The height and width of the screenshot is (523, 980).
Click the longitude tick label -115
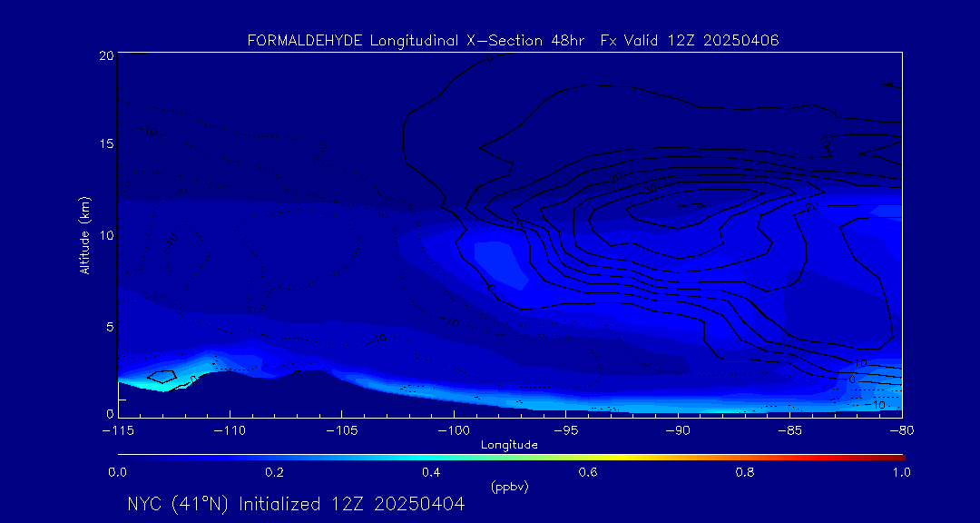tap(117, 431)
